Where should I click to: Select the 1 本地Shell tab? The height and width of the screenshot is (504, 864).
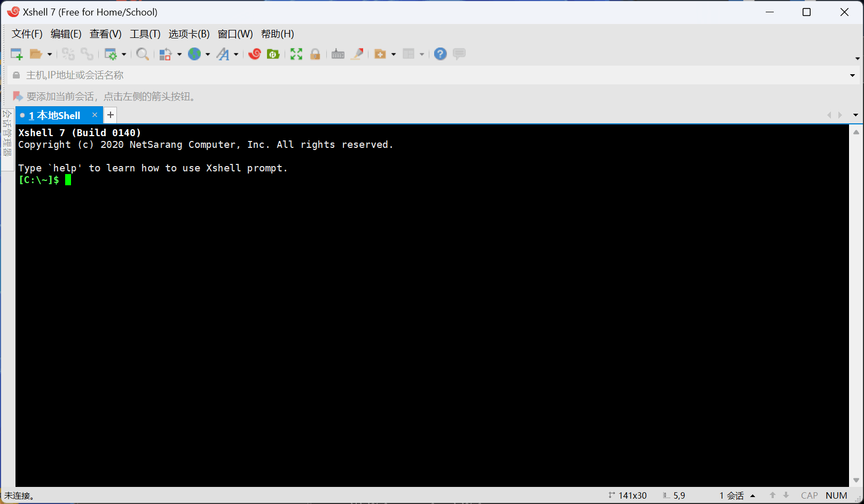click(54, 115)
